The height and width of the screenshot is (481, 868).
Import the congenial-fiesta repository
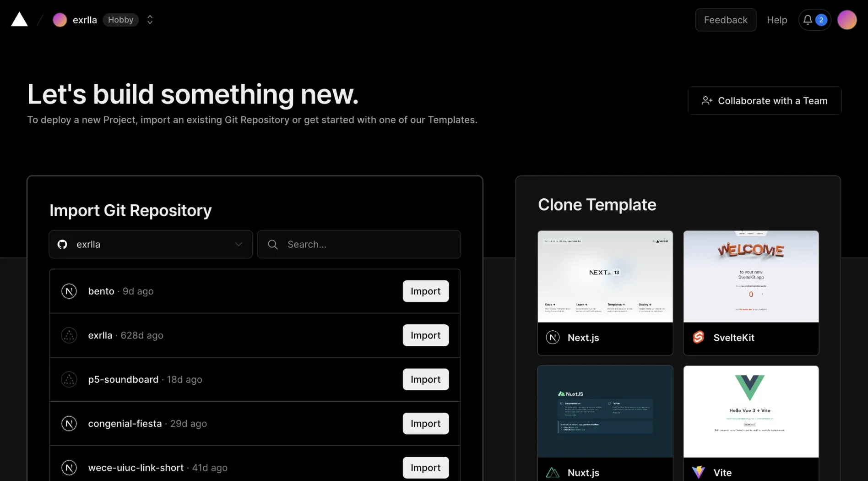[x=425, y=424]
